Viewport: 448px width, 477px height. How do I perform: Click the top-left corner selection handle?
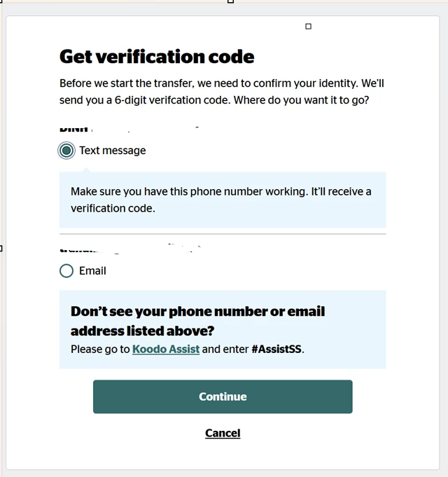click(x=1, y=1)
